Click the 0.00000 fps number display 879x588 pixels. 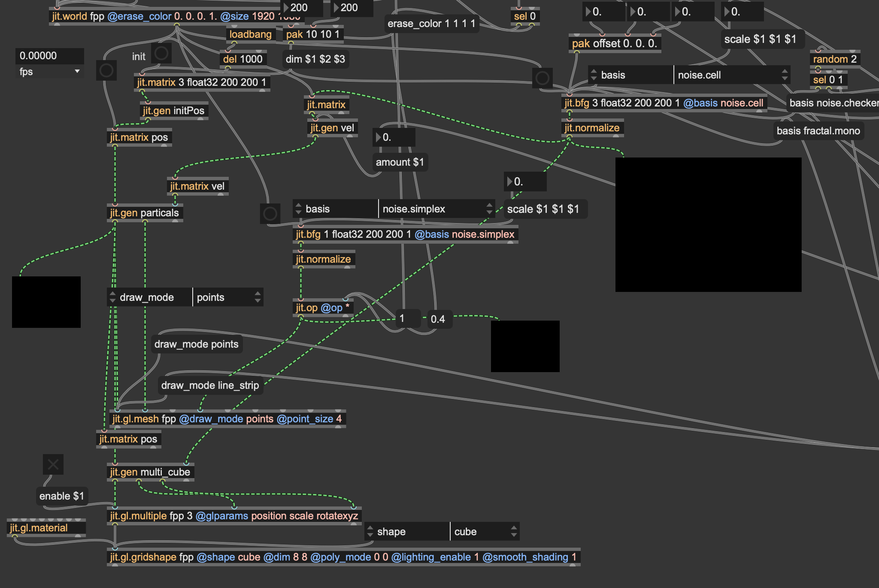(50, 56)
